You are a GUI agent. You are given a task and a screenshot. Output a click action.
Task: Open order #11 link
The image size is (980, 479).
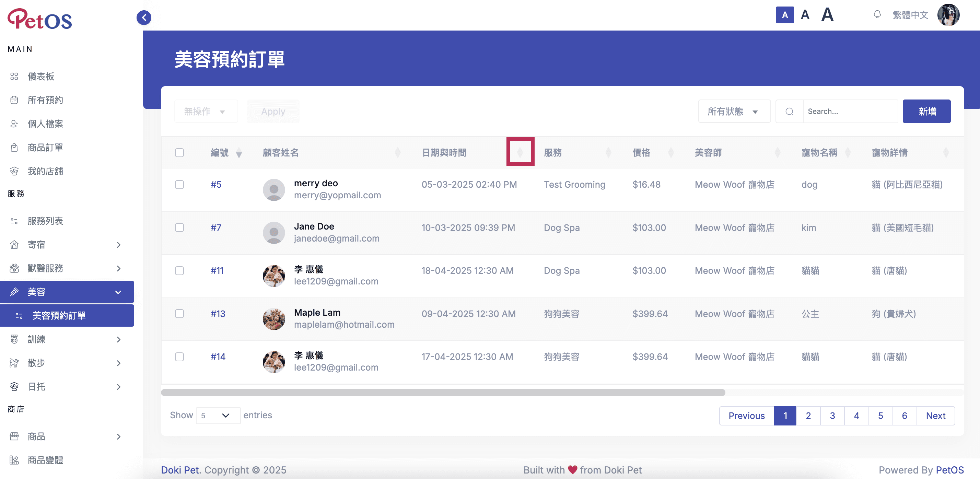pos(217,270)
